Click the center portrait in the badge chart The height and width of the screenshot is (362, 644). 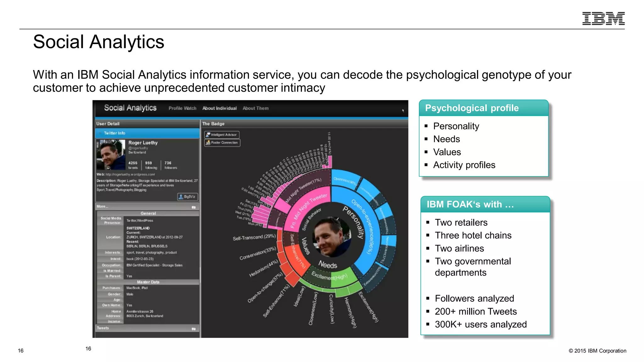[x=332, y=237]
